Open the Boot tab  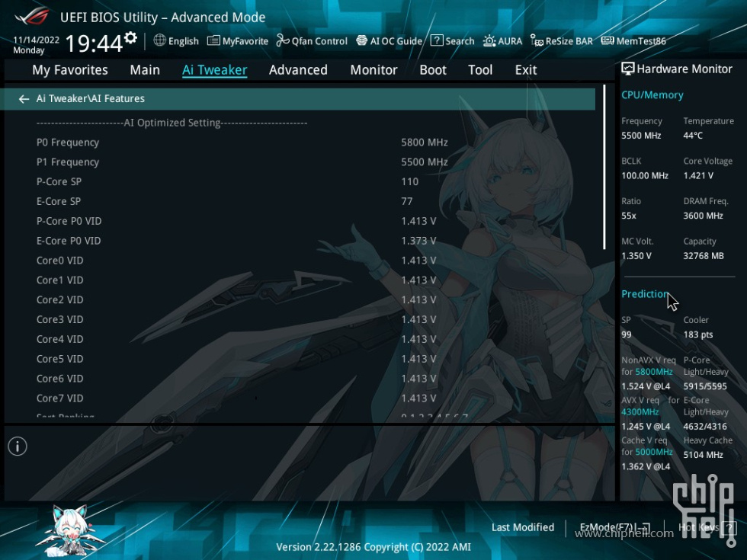click(433, 70)
